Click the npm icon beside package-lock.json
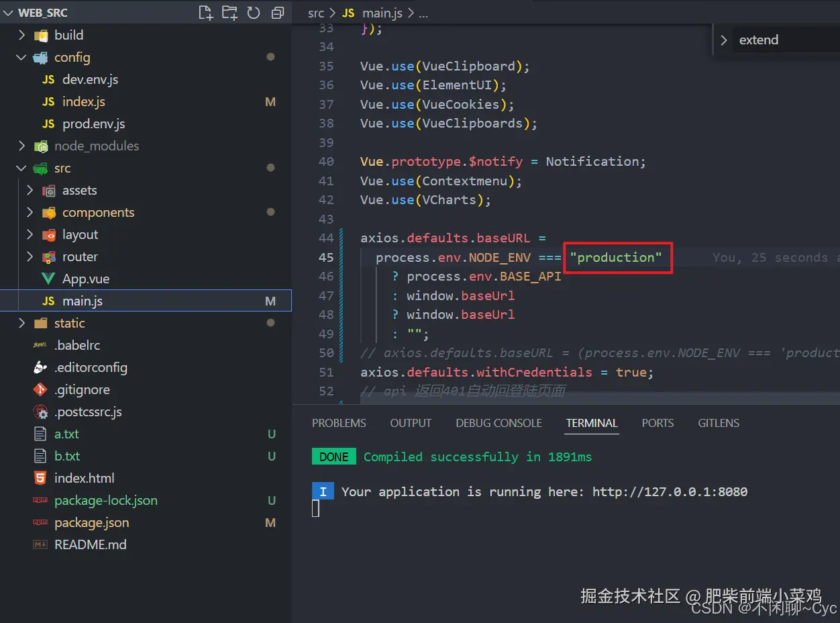Viewport: 840px width, 623px height. [x=40, y=500]
